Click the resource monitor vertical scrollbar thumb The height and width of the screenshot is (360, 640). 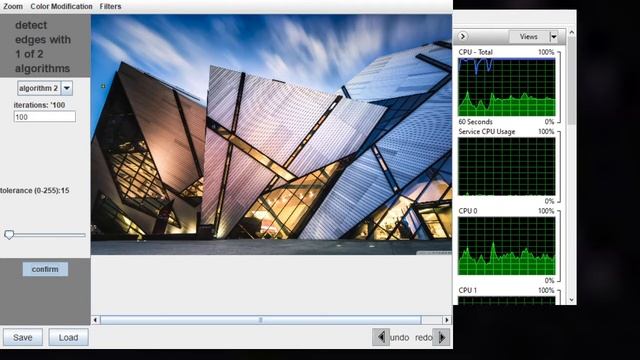click(x=571, y=81)
